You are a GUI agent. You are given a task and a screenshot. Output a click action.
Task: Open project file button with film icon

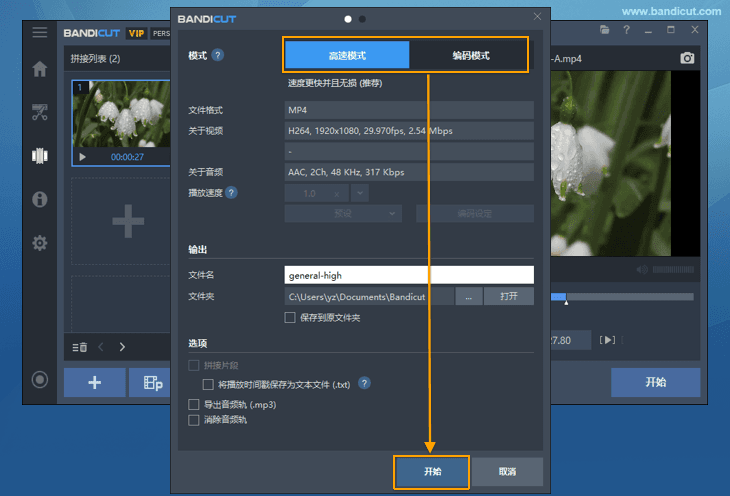tap(150, 382)
